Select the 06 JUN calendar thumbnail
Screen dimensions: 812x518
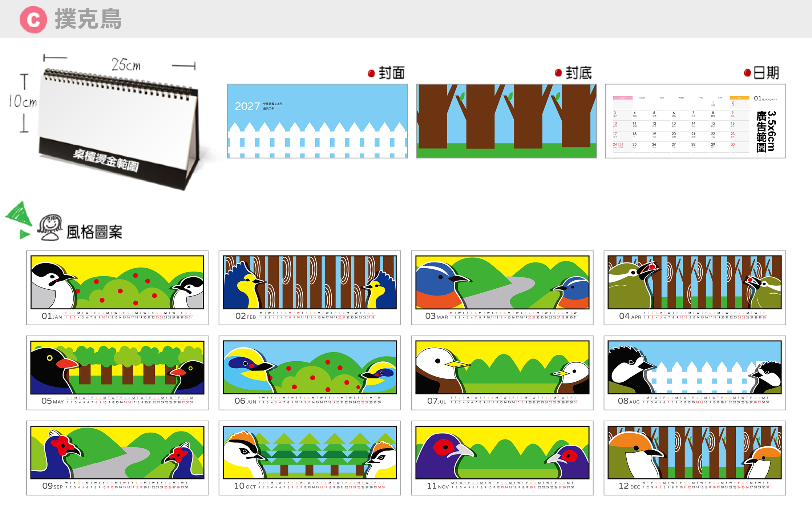coord(310,373)
